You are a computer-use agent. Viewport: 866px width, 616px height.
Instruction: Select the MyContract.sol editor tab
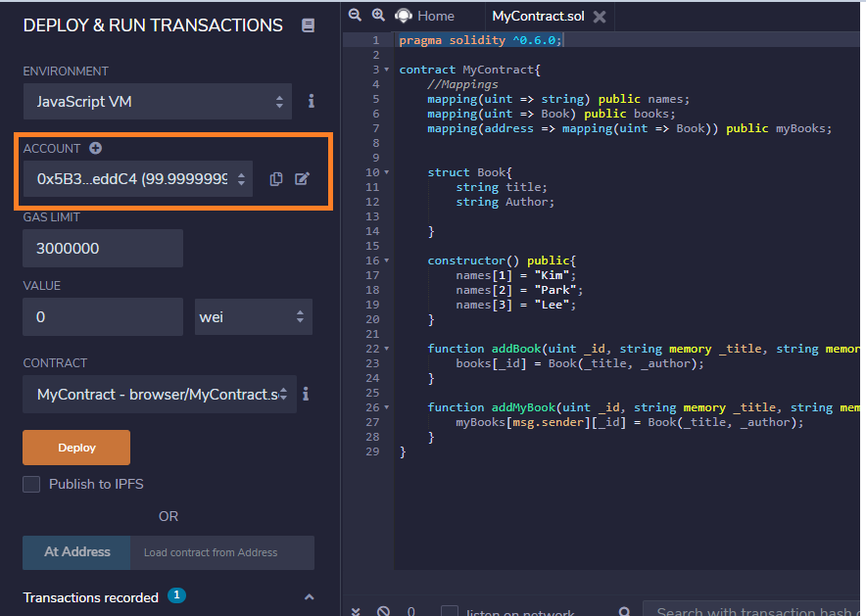pyautogui.click(x=538, y=16)
